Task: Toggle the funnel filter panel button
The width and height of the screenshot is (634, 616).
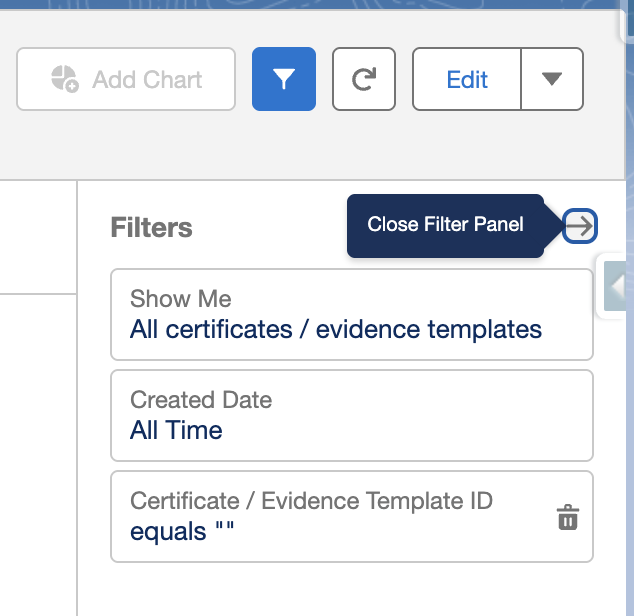Action: tap(284, 79)
